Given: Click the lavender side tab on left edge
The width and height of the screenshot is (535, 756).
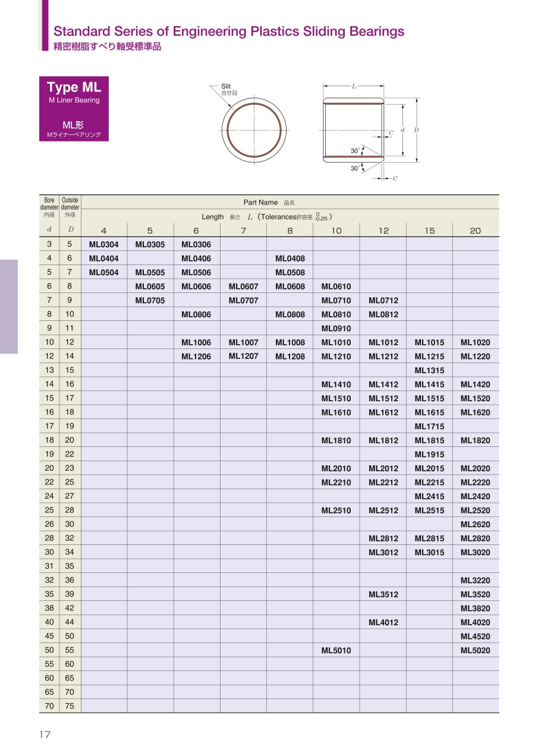Looking at the screenshot, I should coord(9,306).
